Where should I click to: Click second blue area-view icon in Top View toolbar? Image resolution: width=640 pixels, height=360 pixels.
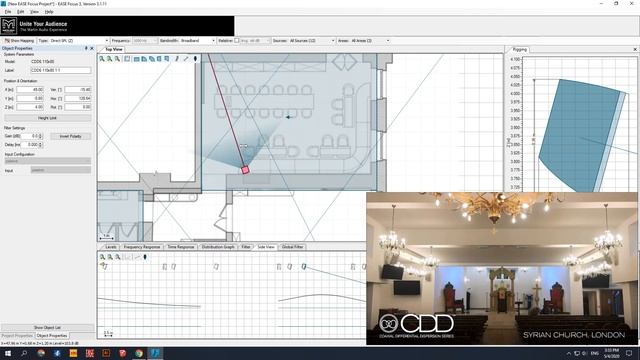point(144,59)
